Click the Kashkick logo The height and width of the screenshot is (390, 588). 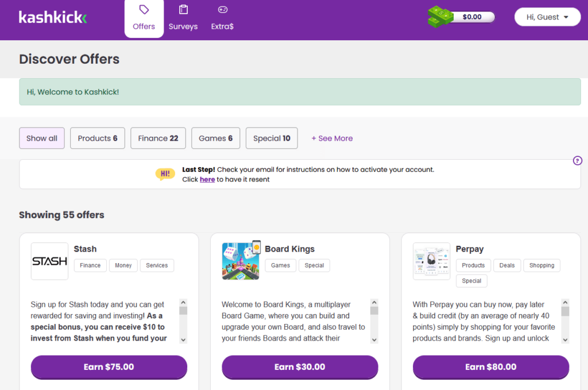click(x=53, y=17)
